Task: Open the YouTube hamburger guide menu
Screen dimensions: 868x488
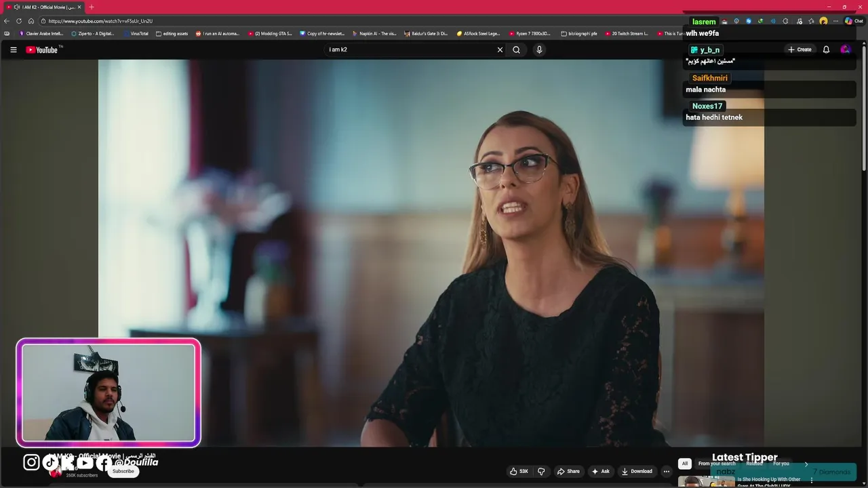Action: pyautogui.click(x=13, y=49)
